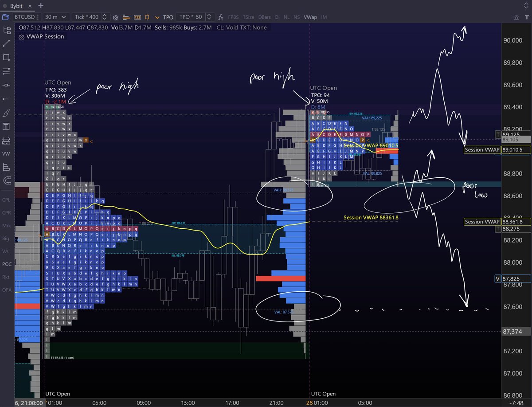Enable the FPBS overlay
This screenshot has width=532, height=407.
[234, 17]
